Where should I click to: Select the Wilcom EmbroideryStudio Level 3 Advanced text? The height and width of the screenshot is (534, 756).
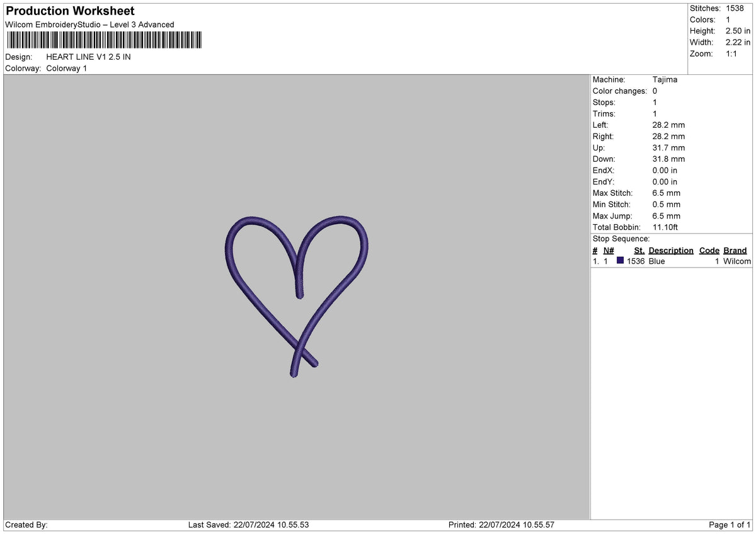89,25
